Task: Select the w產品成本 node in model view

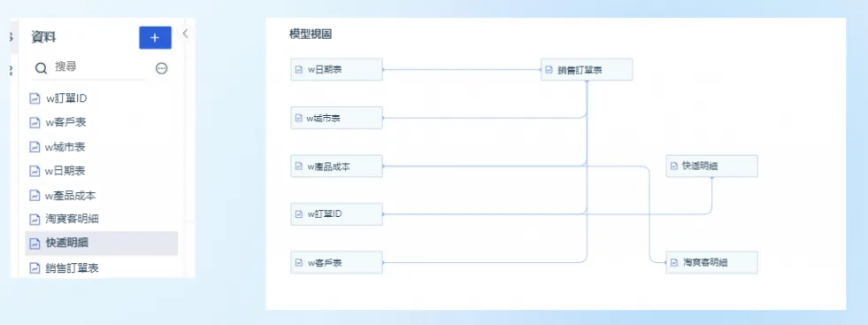Action: tap(336, 166)
